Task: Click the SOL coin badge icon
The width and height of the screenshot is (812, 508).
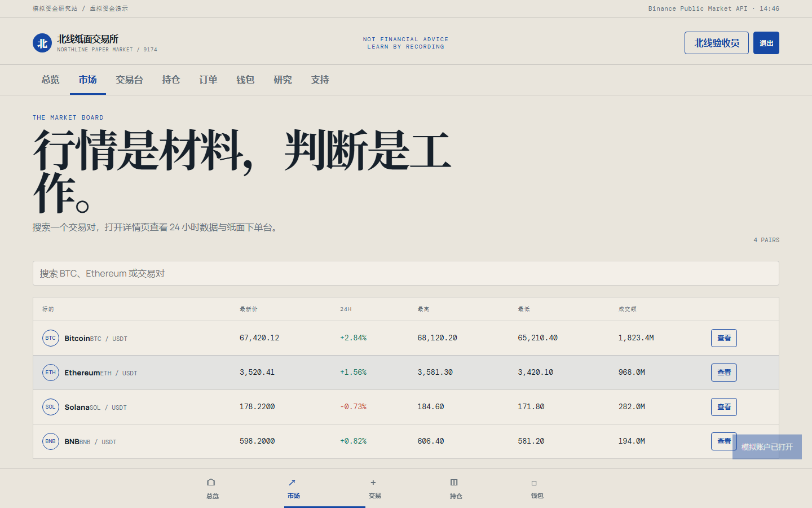Action: pos(51,407)
